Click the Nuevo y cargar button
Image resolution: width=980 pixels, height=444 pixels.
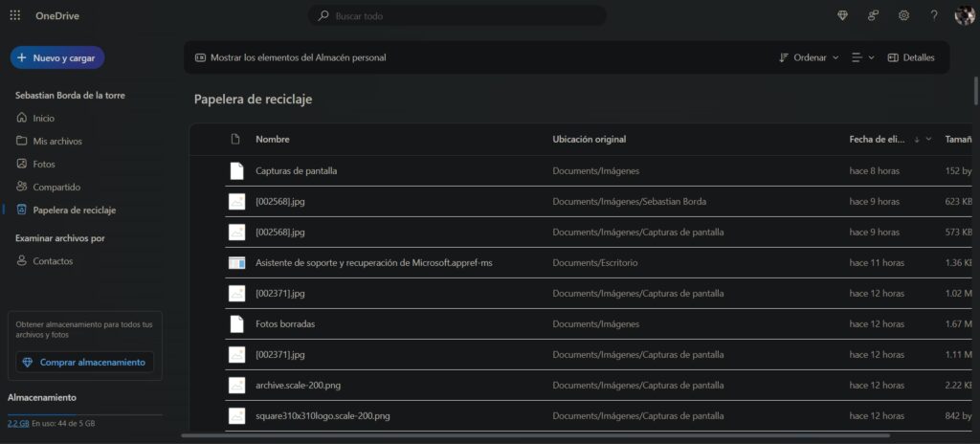click(57, 57)
